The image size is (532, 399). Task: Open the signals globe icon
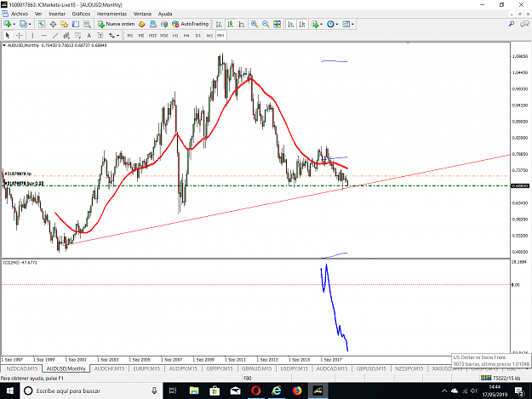[164, 24]
